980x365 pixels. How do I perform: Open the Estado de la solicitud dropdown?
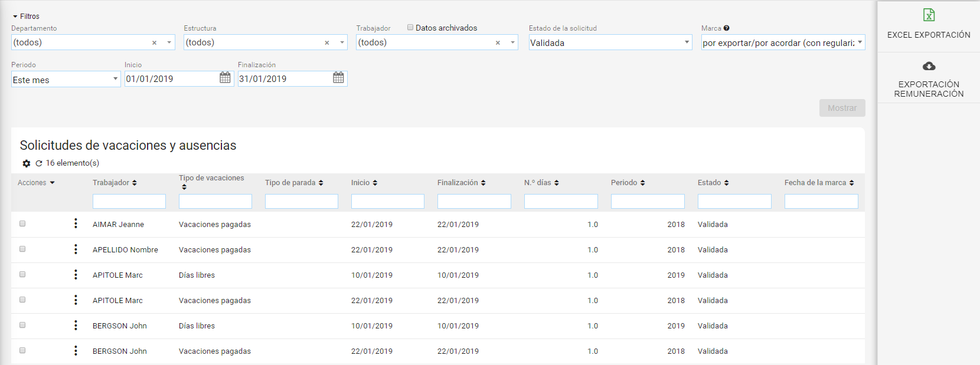point(610,42)
